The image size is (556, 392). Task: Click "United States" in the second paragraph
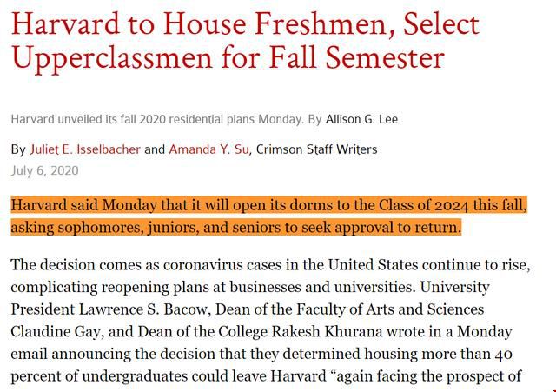[x=373, y=264]
